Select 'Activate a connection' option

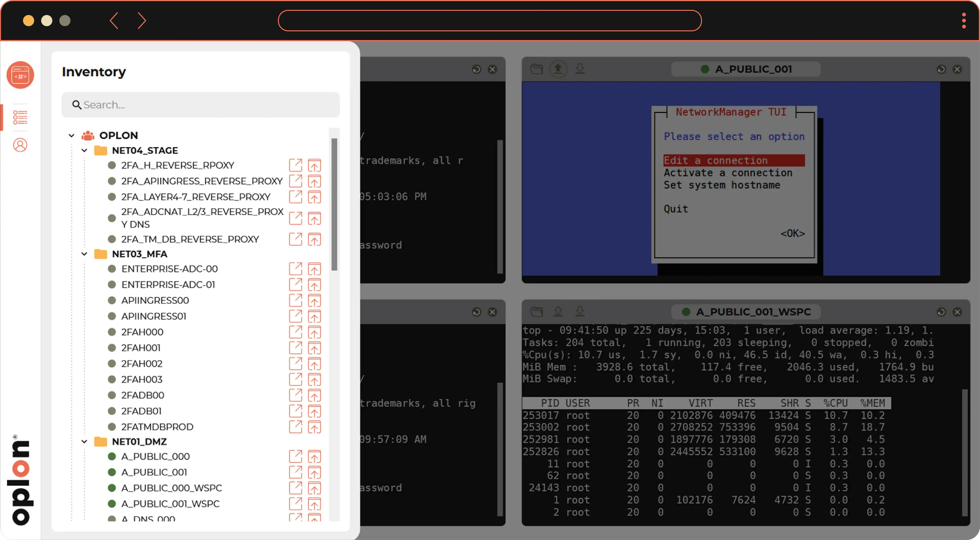728,173
